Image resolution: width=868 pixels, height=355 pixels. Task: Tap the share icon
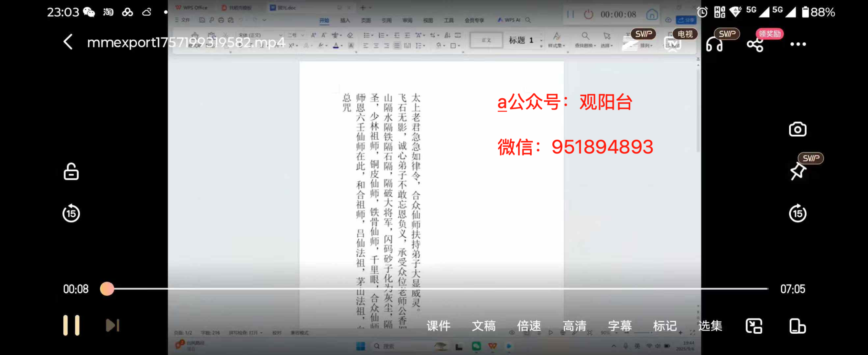point(755,44)
